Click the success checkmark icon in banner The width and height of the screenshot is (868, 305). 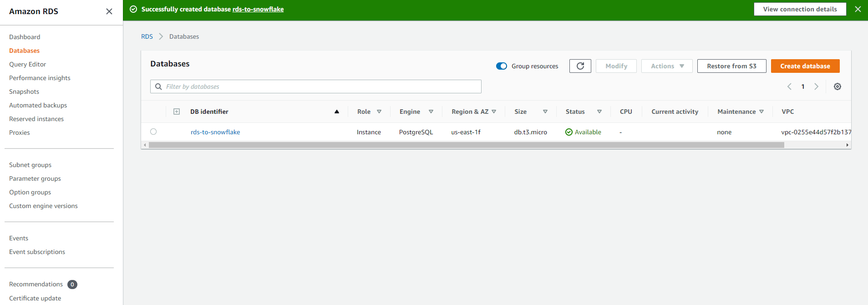click(133, 9)
